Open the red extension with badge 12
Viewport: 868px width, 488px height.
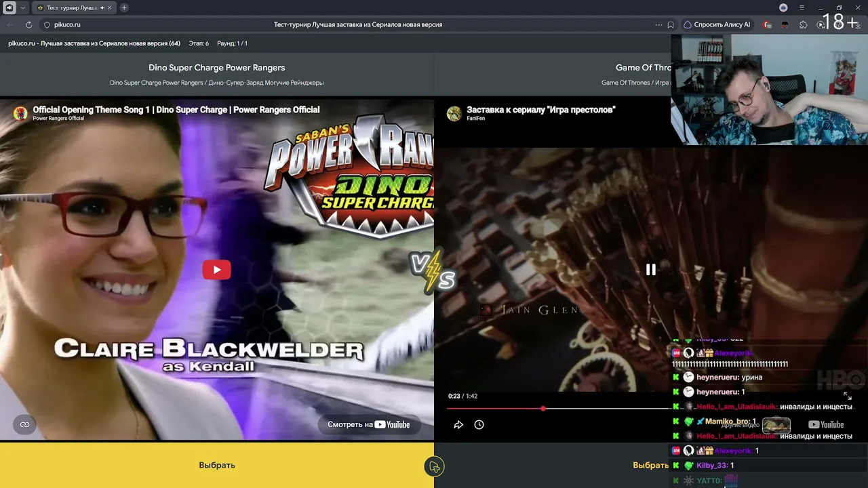pyautogui.click(x=768, y=24)
